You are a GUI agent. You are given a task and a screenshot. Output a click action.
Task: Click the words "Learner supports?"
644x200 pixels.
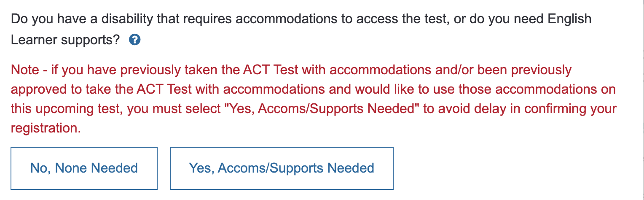click(x=65, y=41)
